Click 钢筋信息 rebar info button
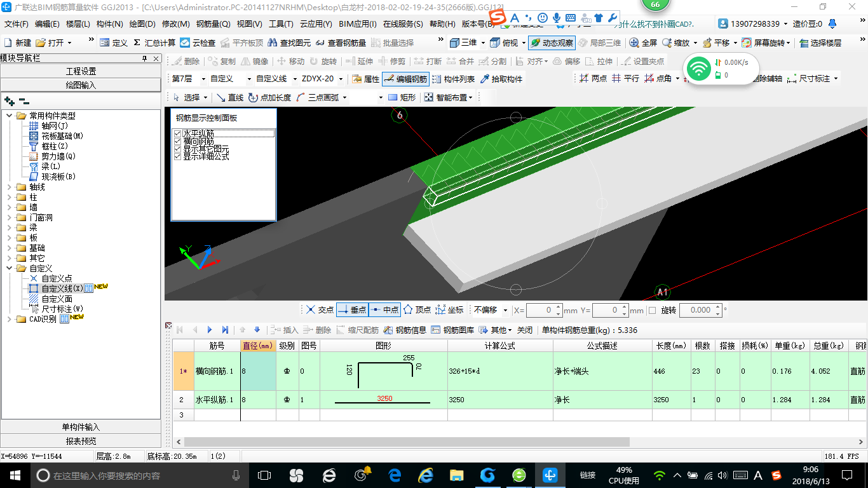Screen dimensions: 868x488 coord(405,330)
